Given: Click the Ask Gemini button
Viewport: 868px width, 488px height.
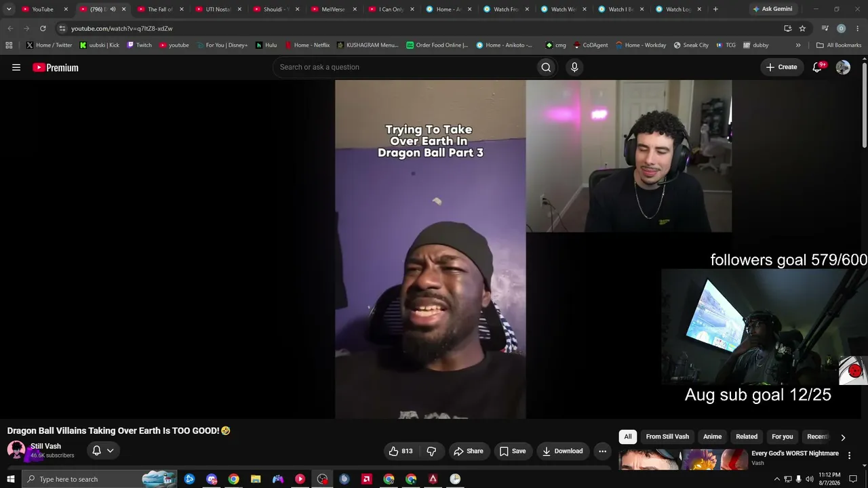Looking at the screenshot, I should click(x=772, y=9).
